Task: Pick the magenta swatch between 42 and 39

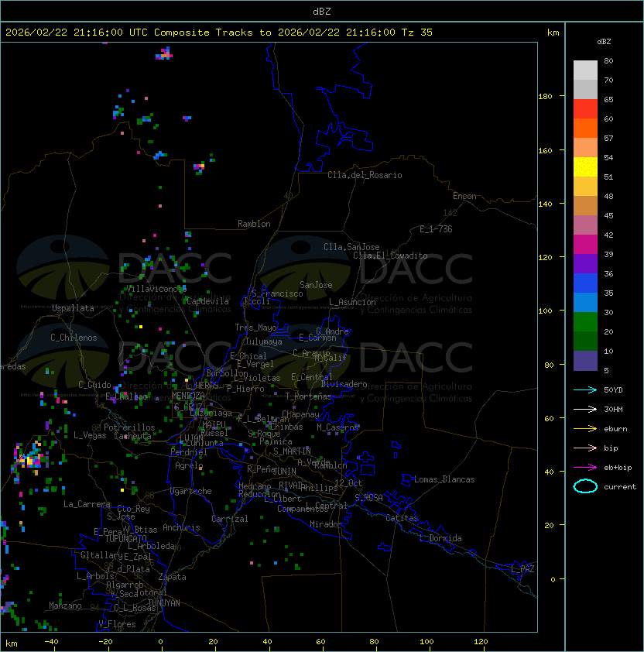Action: click(585, 245)
